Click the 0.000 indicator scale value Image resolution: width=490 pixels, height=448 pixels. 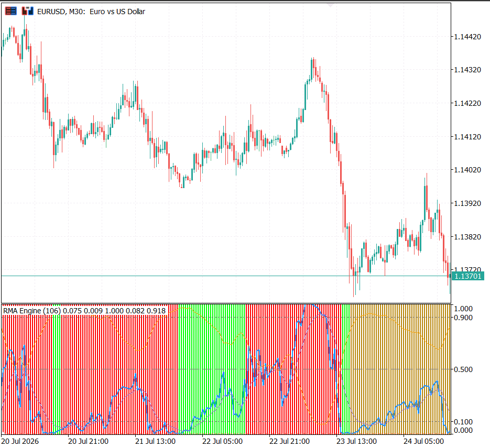(x=463, y=431)
